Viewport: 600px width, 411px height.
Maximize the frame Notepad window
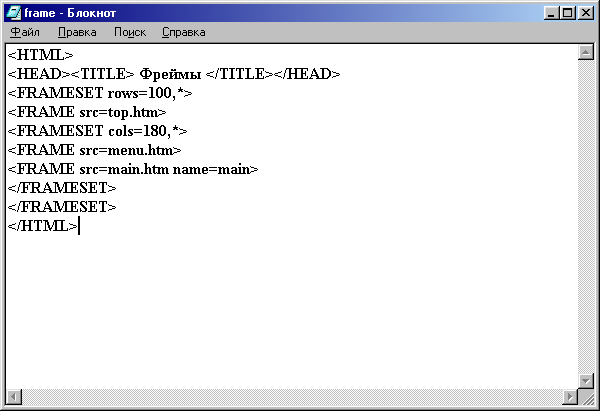(x=567, y=13)
